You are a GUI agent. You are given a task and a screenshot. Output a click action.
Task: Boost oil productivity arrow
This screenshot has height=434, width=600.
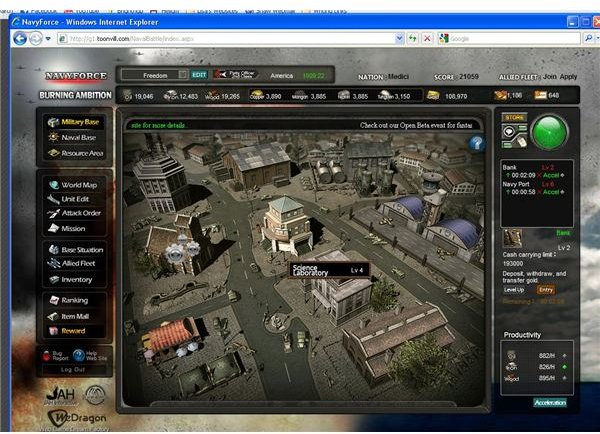tap(564, 356)
